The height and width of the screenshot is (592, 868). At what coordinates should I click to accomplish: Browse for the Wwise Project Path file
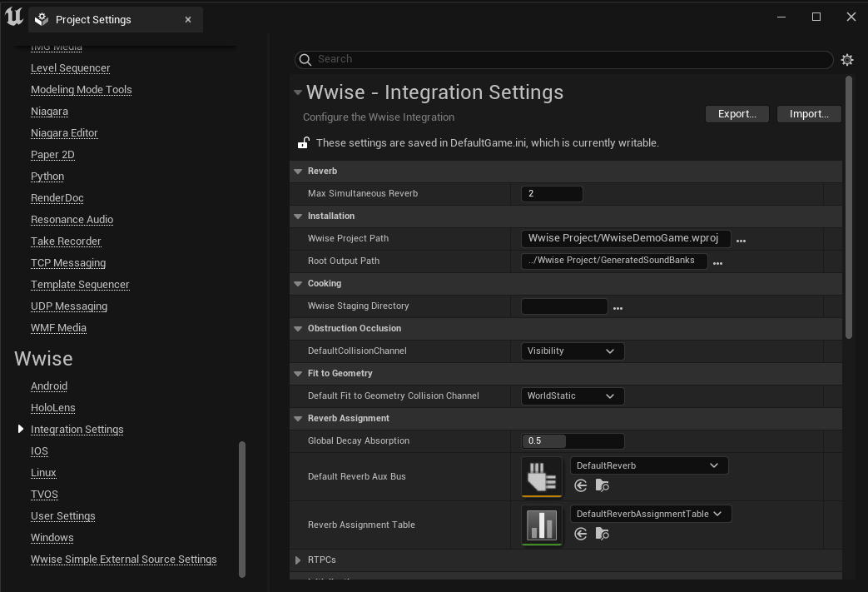[x=741, y=241]
